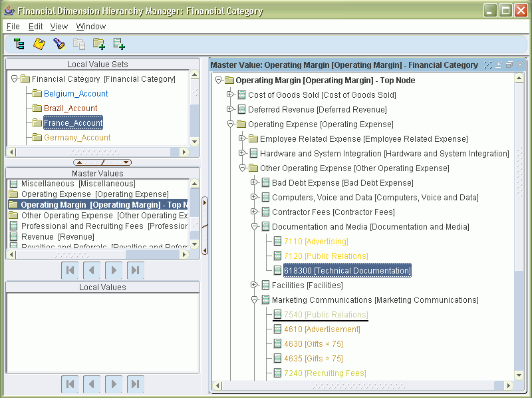The image size is (532, 398).
Task: Click the Master Values list scroll up arrow
Action: click(194, 184)
